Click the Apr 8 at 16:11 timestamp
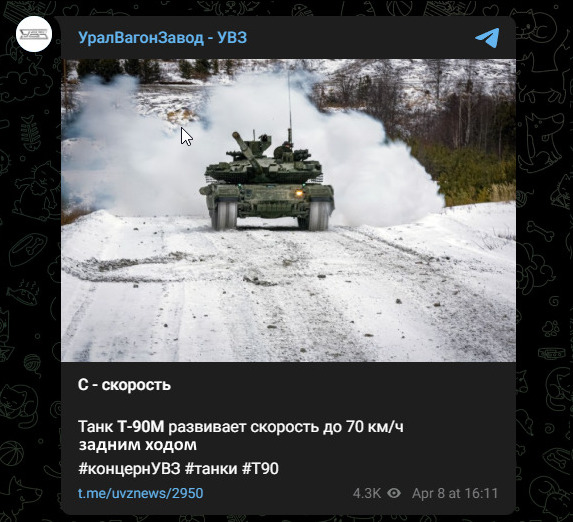This screenshot has height=522, width=573. [455, 493]
